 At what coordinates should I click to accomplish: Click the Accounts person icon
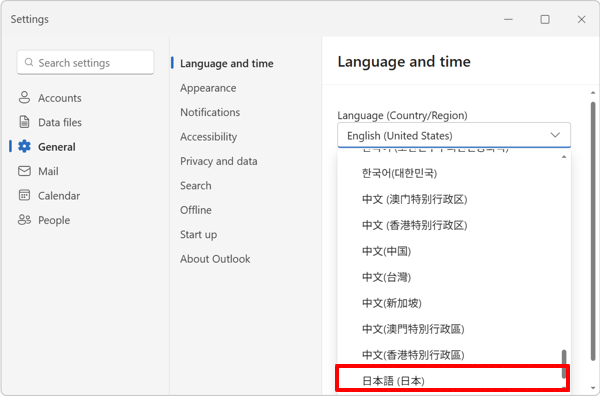point(24,97)
